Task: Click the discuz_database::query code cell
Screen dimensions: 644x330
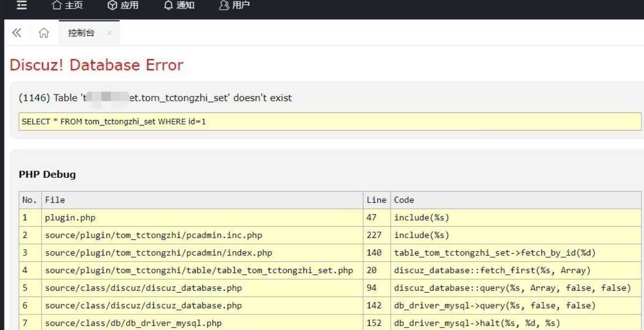Action: point(516,288)
